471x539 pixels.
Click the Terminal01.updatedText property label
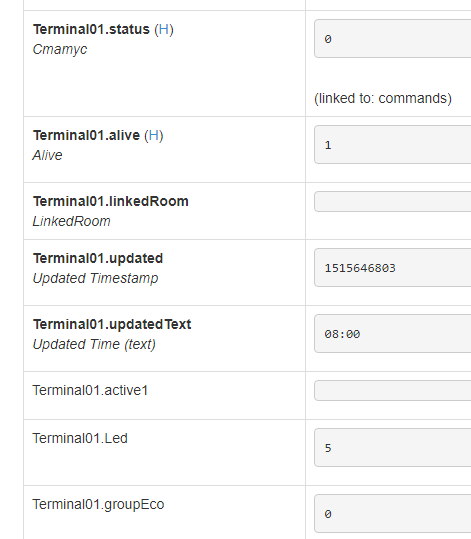(x=112, y=324)
